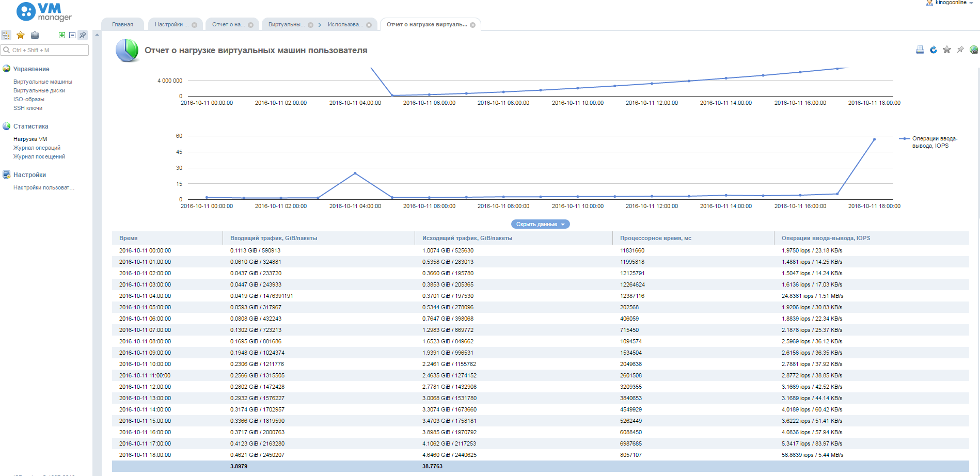Click the IOPS chart peak point at 18:00
Image resolution: width=980 pixels, height=476 pixels.
click(x=874, y=139)
